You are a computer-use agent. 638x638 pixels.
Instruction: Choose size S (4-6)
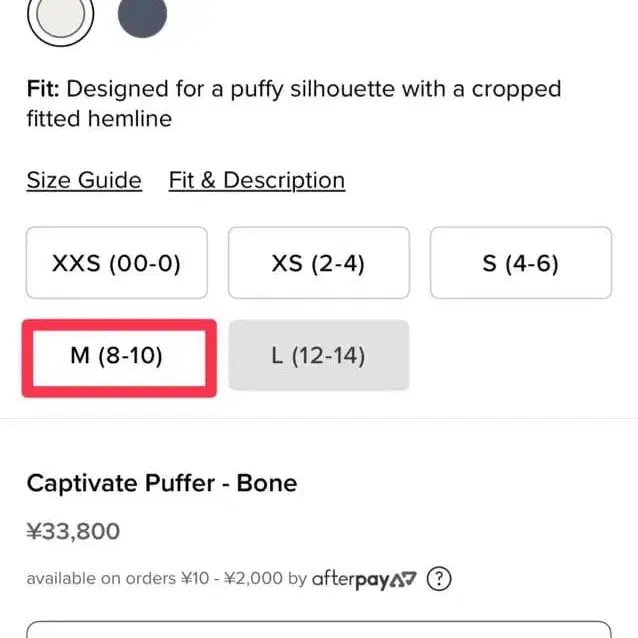click(x=520, y=263)
